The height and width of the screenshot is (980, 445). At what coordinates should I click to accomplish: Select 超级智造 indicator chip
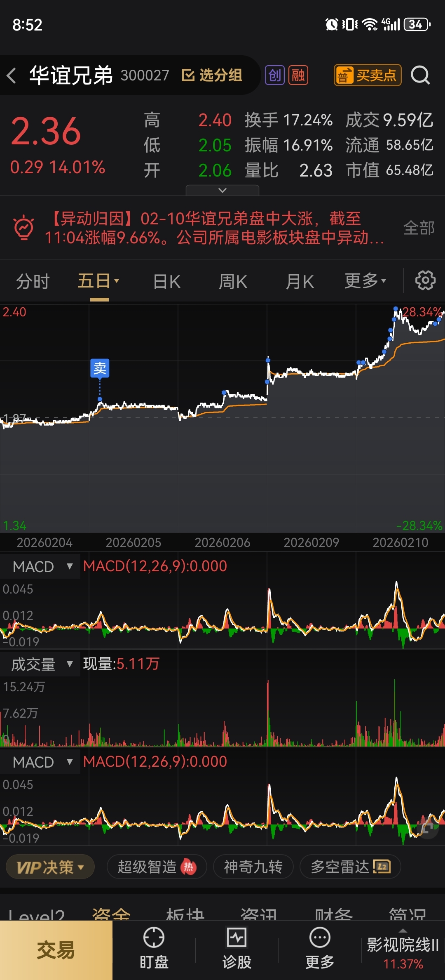[157, 867]
